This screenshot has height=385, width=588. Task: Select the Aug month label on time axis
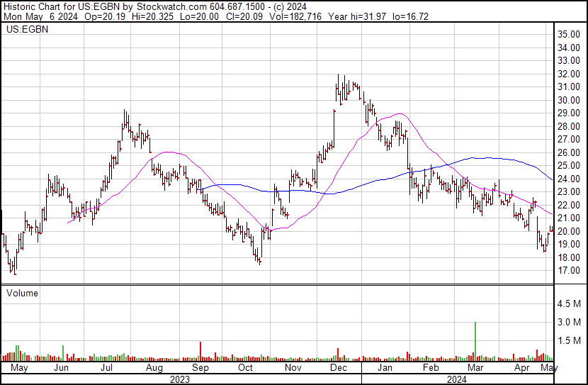[x=154, y=367]
